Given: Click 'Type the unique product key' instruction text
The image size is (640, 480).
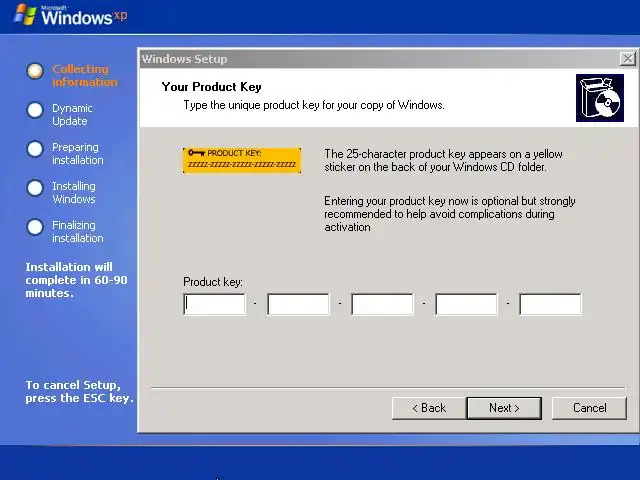Looking at the screenshot, I should (x=314, y=105).
